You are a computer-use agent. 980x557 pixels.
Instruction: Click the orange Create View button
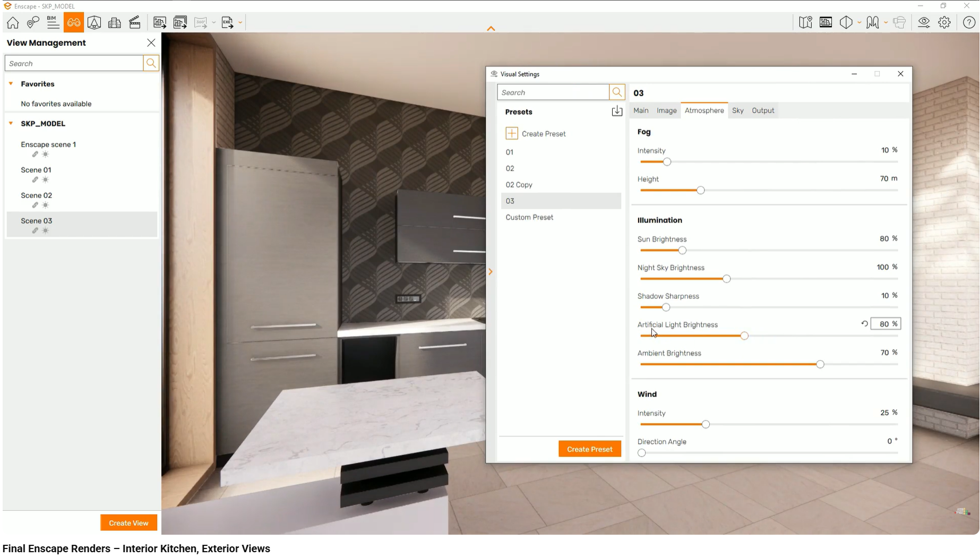pyautogui.click(x=128, y=523)
